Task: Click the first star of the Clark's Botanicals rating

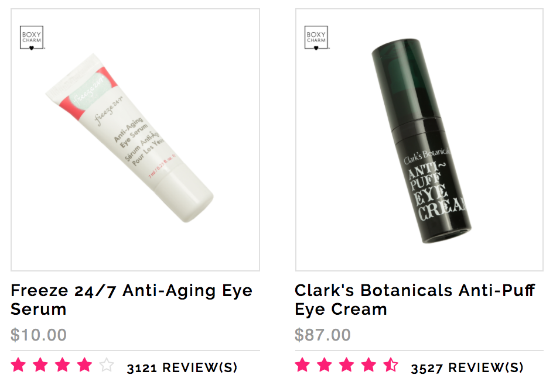Action: [303, 365]
